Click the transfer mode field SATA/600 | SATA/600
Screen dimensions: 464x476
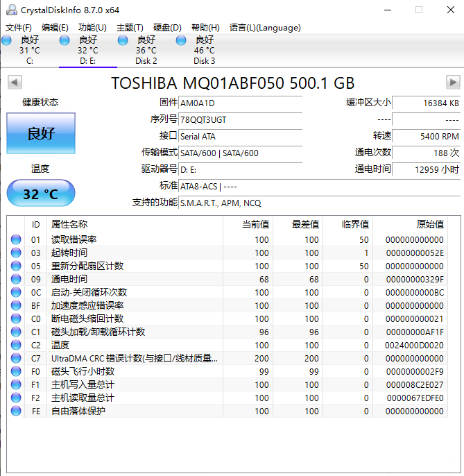click(x=241, y=153)
